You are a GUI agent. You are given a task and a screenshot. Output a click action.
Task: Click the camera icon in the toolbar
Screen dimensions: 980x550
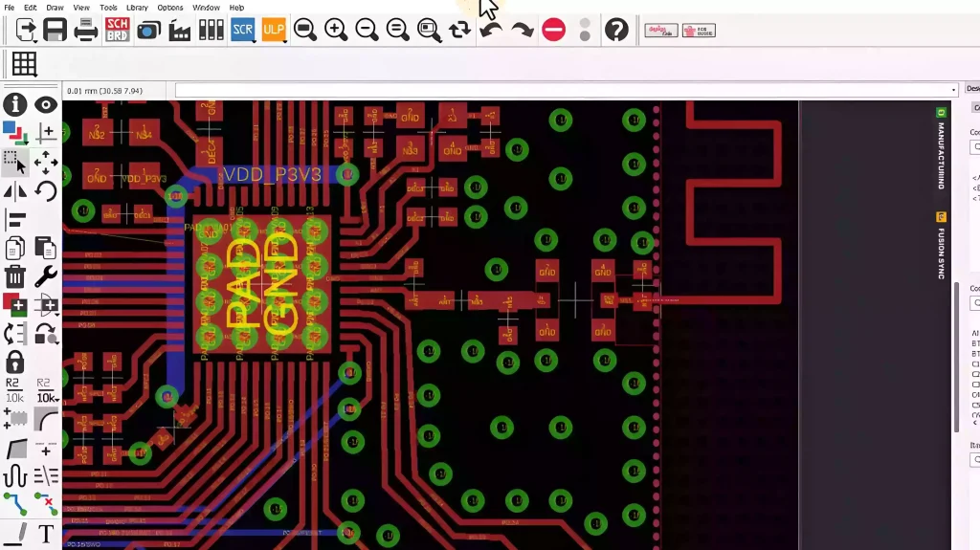(x=148, y=30)
